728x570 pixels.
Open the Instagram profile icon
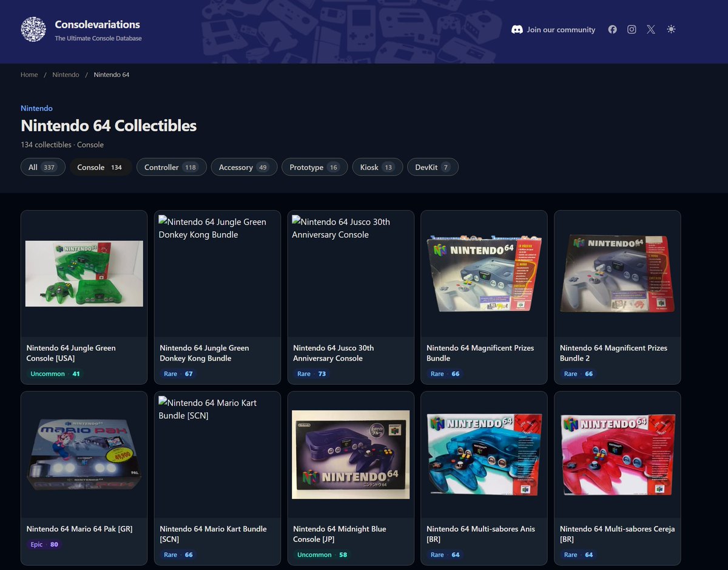pos(632,29)
